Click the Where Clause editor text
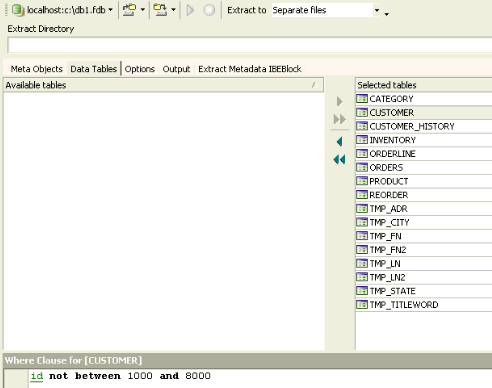Screen dimensions: 492x388 (x=120, y=376)
